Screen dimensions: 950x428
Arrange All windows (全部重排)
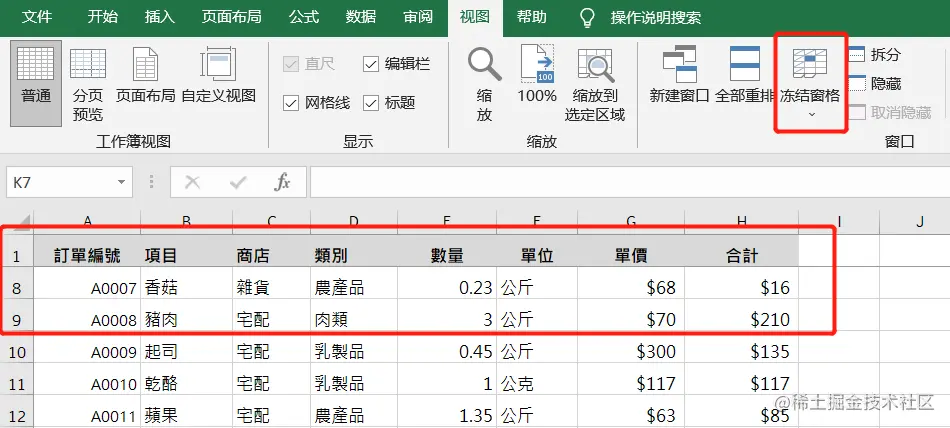[745, 74]
